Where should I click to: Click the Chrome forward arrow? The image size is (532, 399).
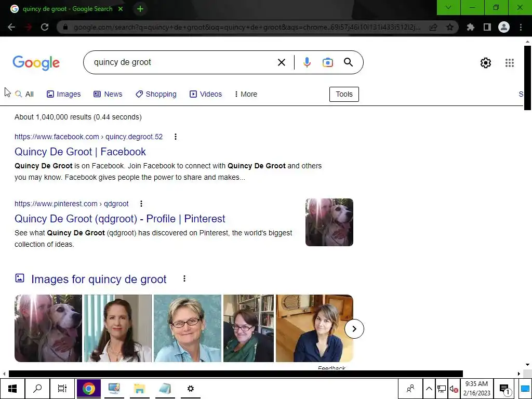coord(28,27)
